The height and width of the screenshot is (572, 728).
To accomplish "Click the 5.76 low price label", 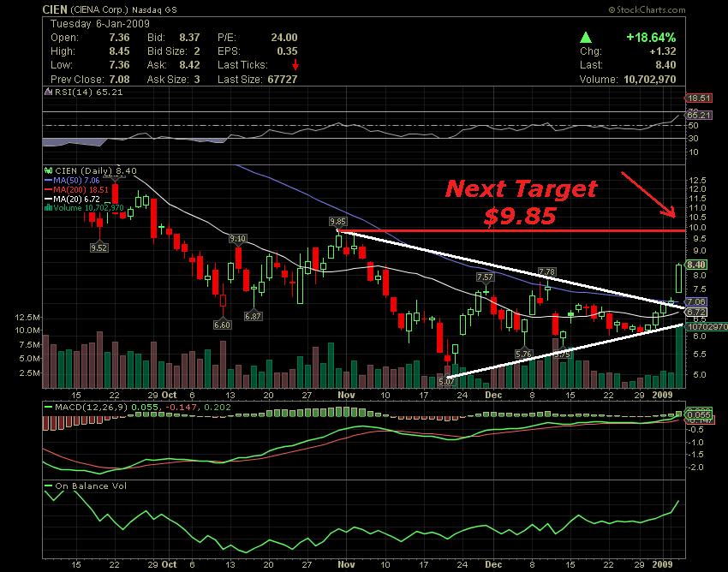I will 523,355.
